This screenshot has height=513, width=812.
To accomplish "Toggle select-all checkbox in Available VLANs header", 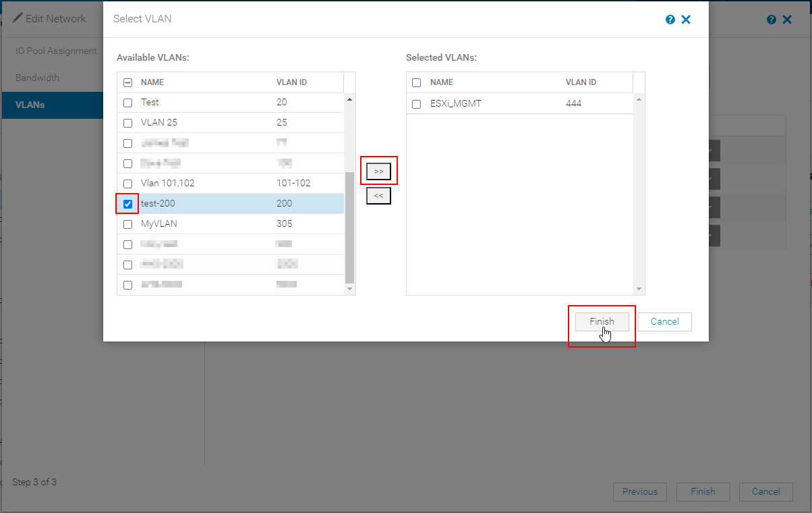I will 127,81.
